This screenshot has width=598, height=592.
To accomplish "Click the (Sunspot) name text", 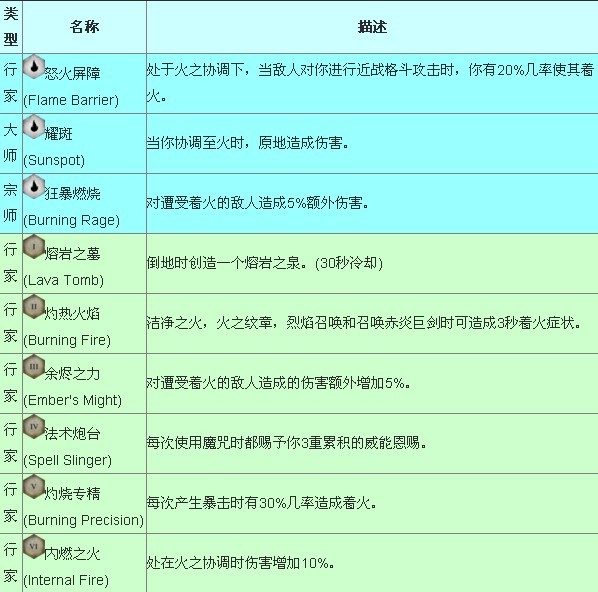I will 54,160.
